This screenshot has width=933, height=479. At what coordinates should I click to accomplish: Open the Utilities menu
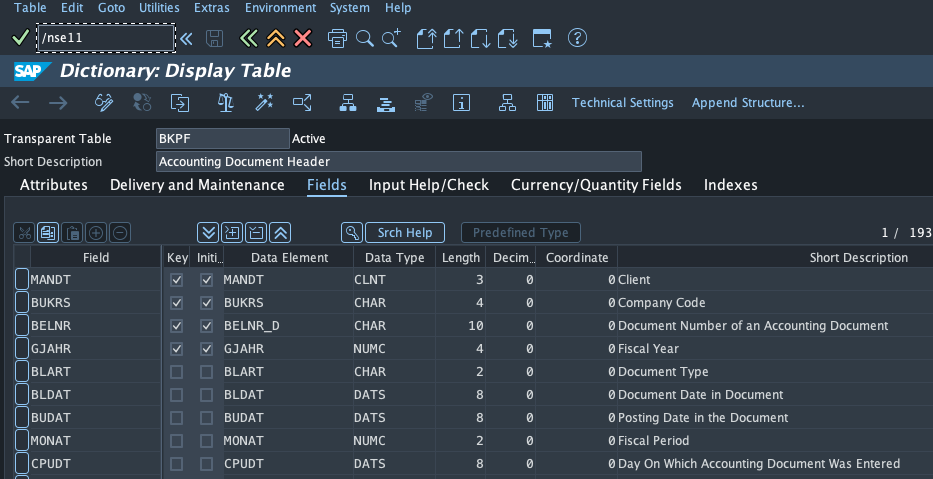click(x=159, y=8)
